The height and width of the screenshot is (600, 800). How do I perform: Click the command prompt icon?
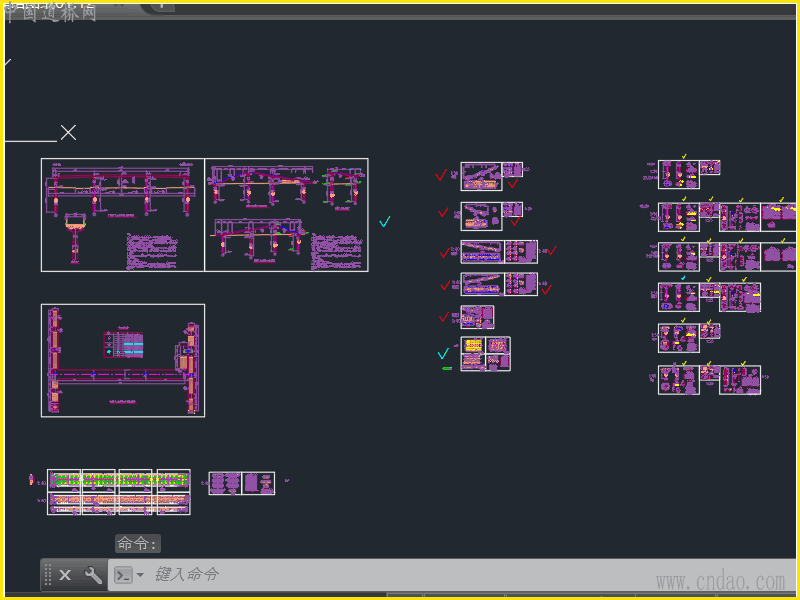[123, 575]
